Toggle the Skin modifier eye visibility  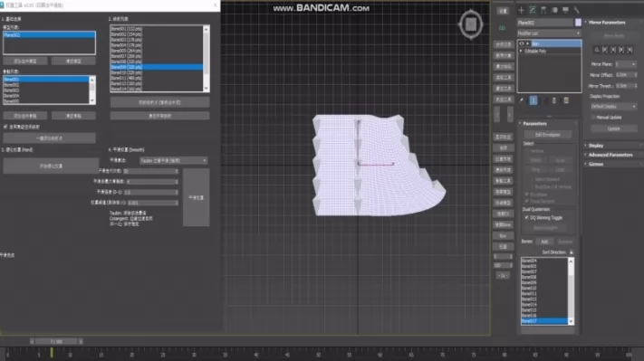click(x=522, y=43)
